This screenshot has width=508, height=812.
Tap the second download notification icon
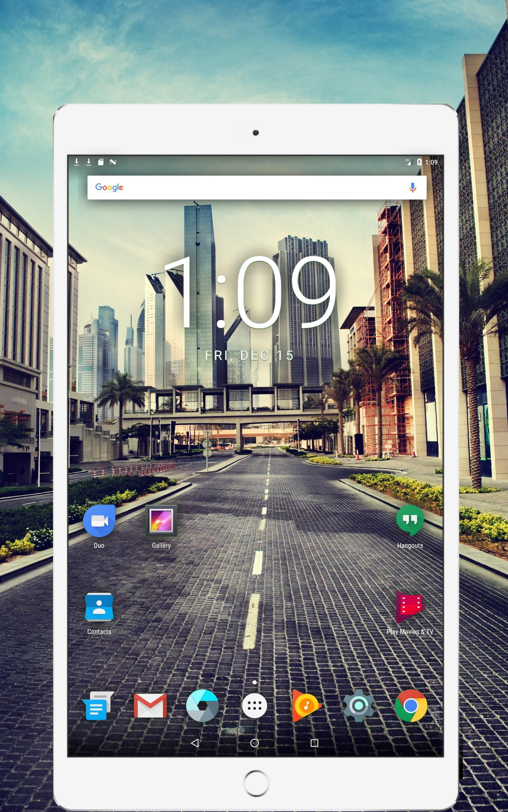89,162
